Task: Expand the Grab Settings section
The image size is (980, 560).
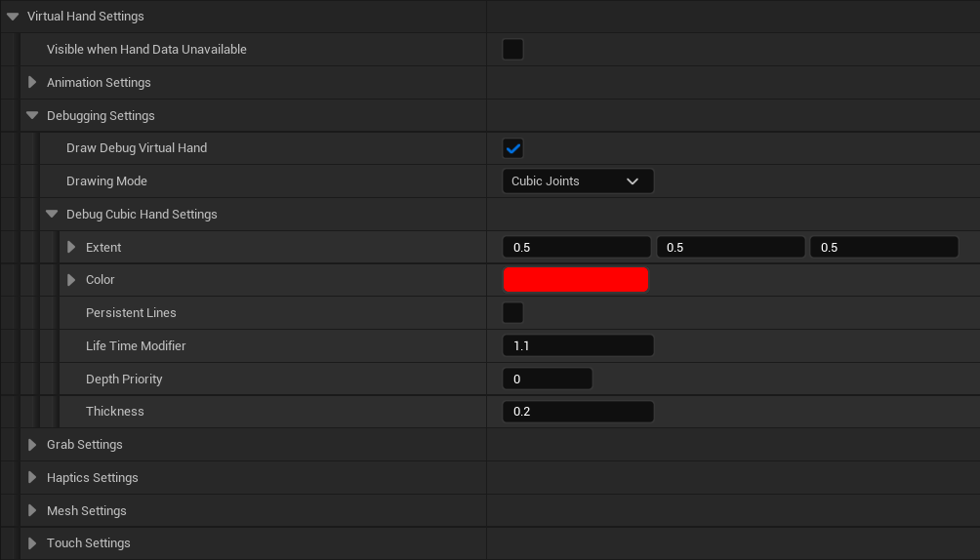Action: tap(32, 444)
